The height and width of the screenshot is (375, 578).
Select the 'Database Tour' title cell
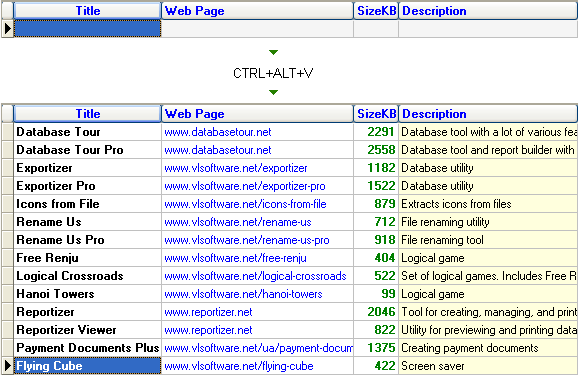tap(87, 132)
